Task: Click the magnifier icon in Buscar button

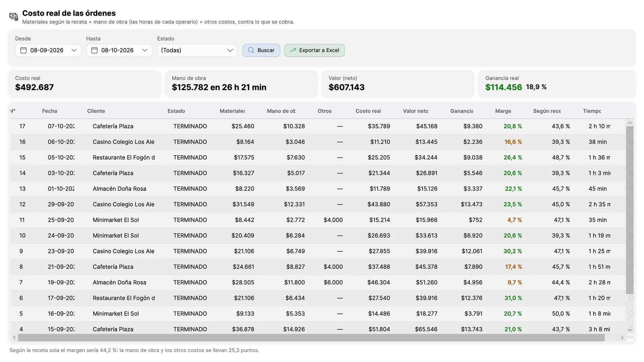Action: click(x=251, y=50)
